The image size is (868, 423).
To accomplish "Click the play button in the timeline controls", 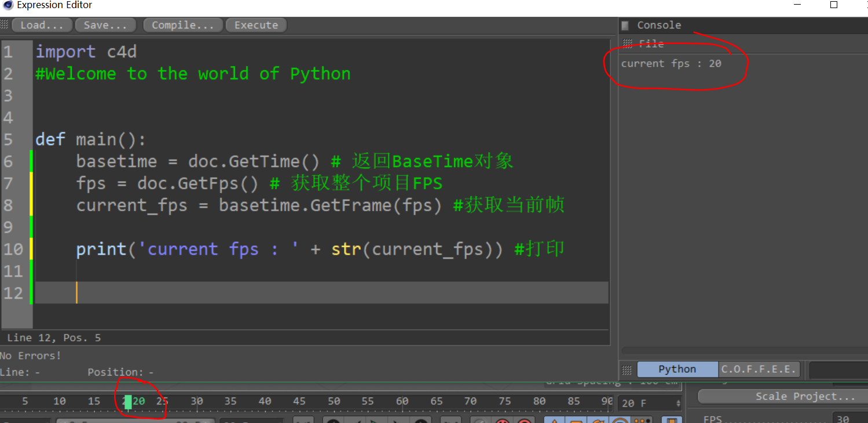I will pos(375,421).
